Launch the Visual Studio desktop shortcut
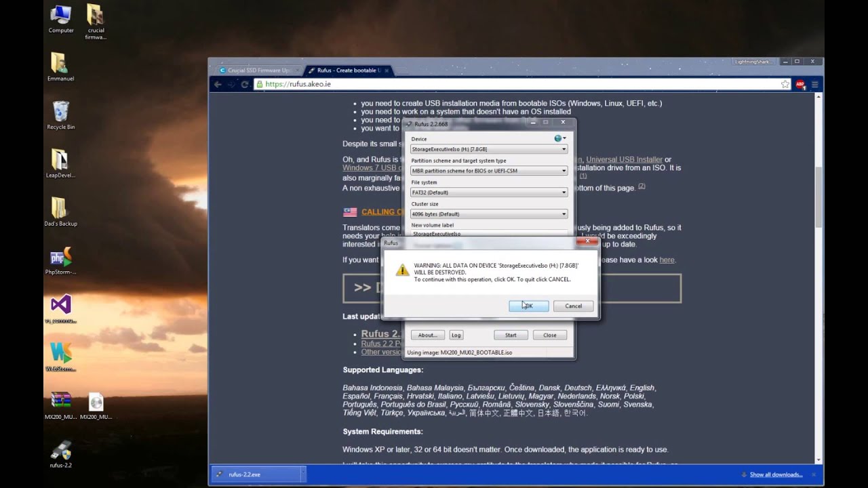 tap(61, 309)
